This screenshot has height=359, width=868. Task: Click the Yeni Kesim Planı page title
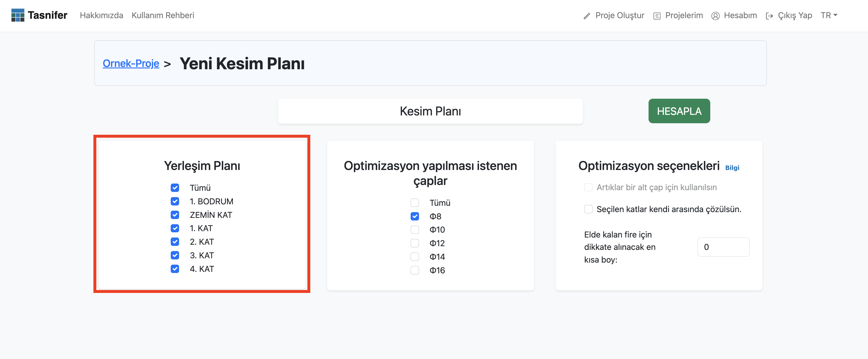[x=242, y=63]
